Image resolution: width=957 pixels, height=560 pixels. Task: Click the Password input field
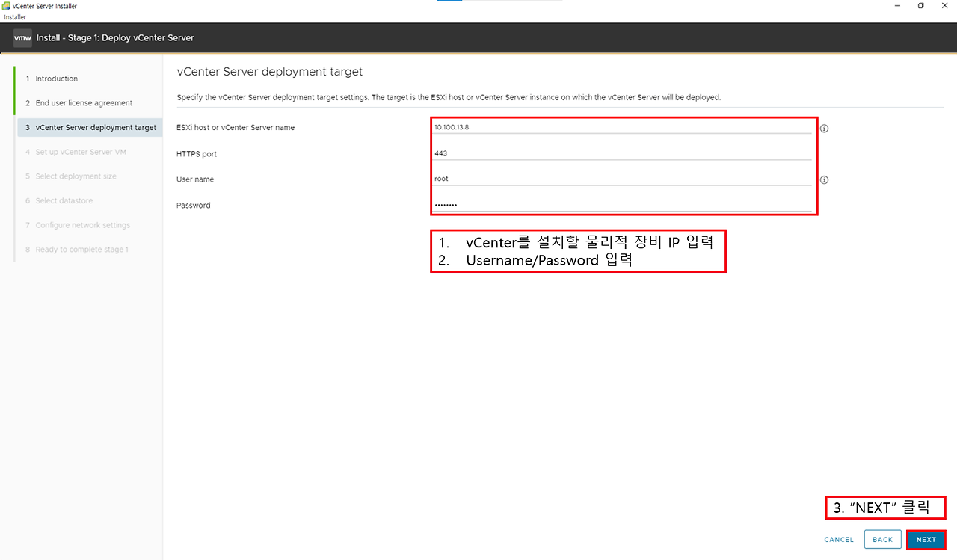click(623, 205)
